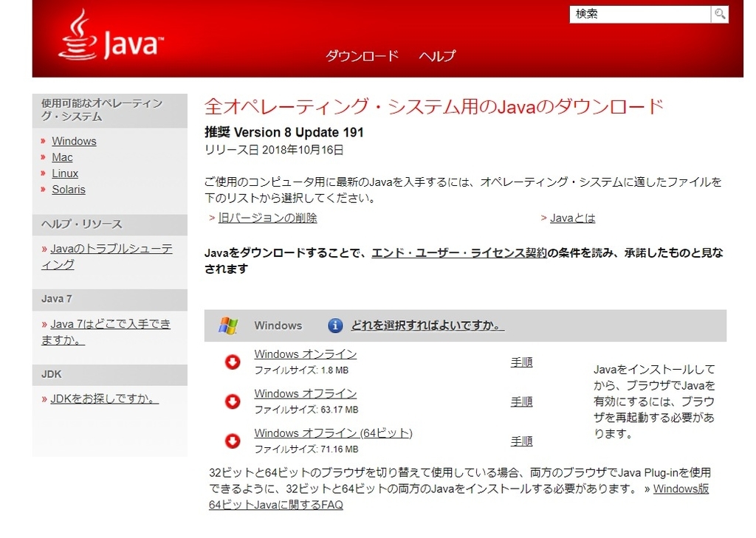This screenshot has height=538, width=756.
Task: Open the ダウンロード menu in header
Action: (x=362, y=56)
